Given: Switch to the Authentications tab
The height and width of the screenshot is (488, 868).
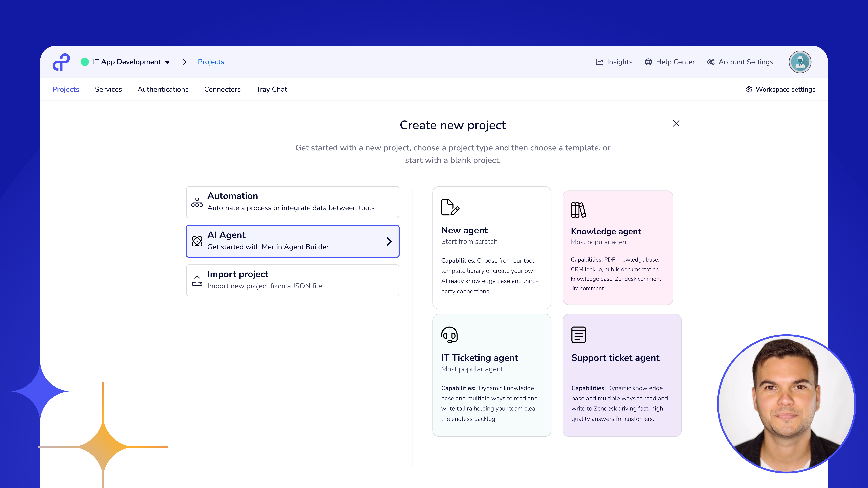Looking at the screenshot, I should pos(163,89).
